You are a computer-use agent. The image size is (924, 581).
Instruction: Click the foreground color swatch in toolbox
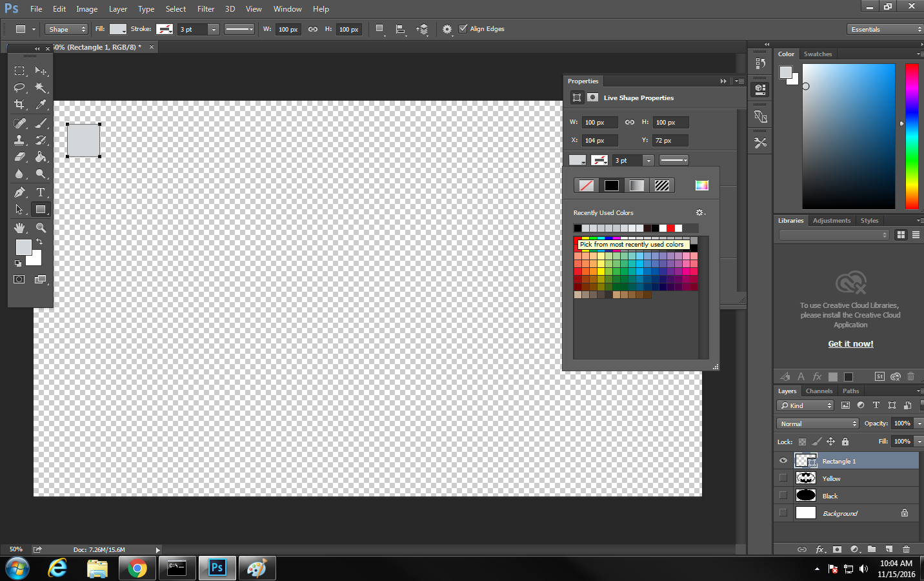coord(23,247)
